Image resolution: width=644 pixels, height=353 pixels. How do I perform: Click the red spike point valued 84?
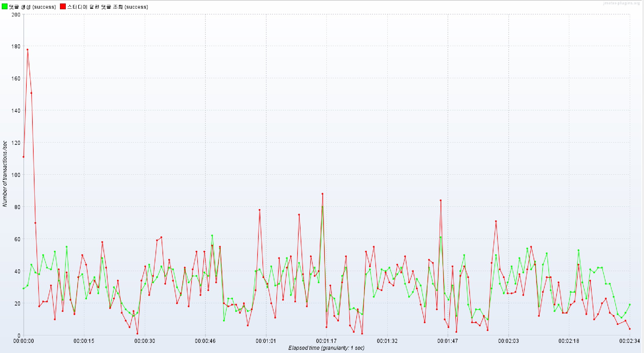[441, 200]
